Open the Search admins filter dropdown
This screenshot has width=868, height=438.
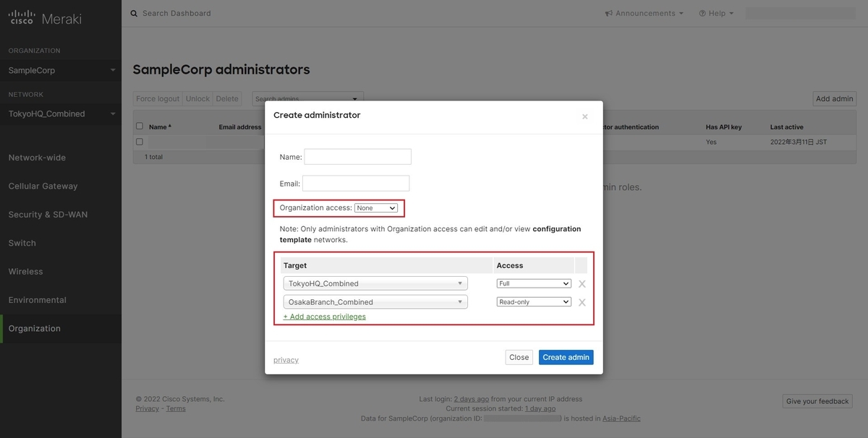[307, 99]
